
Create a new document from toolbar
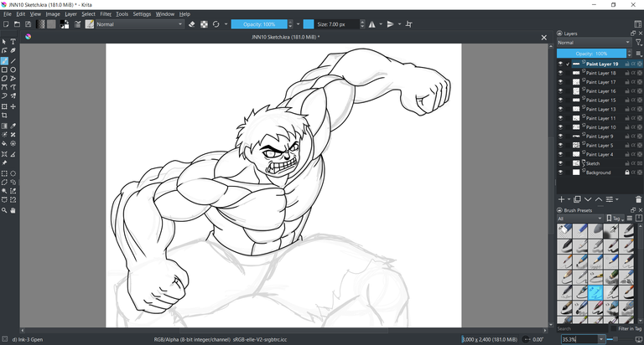click(x=6, y=24)
